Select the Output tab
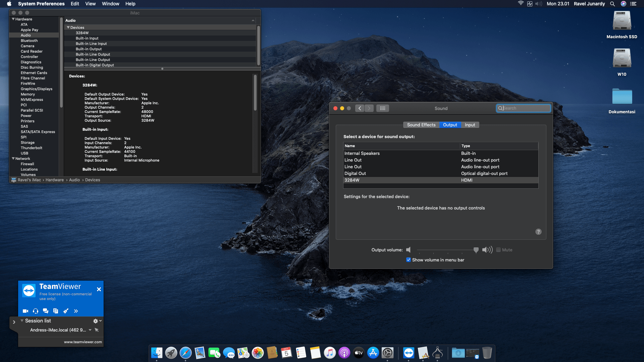The image size is (644, 362). coord(450,125)
